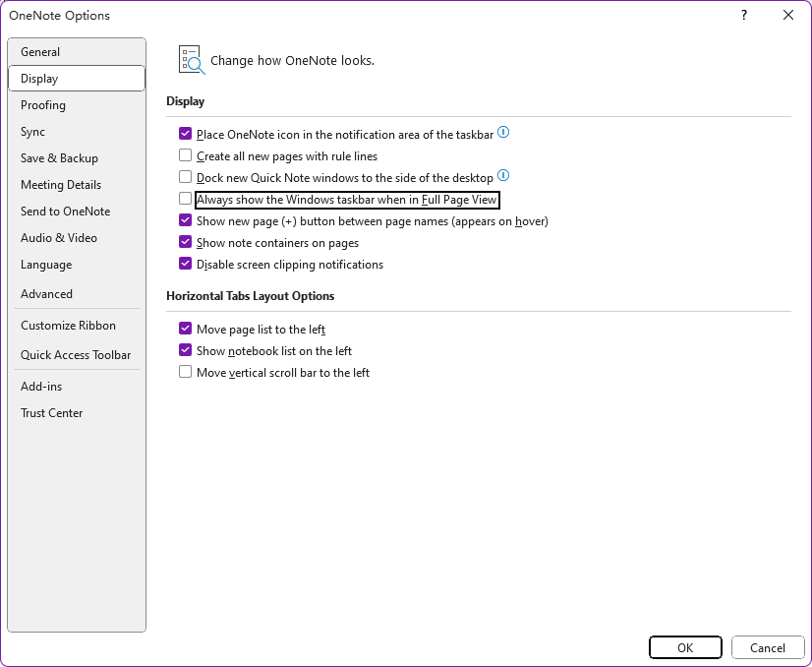Enable Dock new Quick Note windows option
Screen dimensions: 812x667
(185, 177)
